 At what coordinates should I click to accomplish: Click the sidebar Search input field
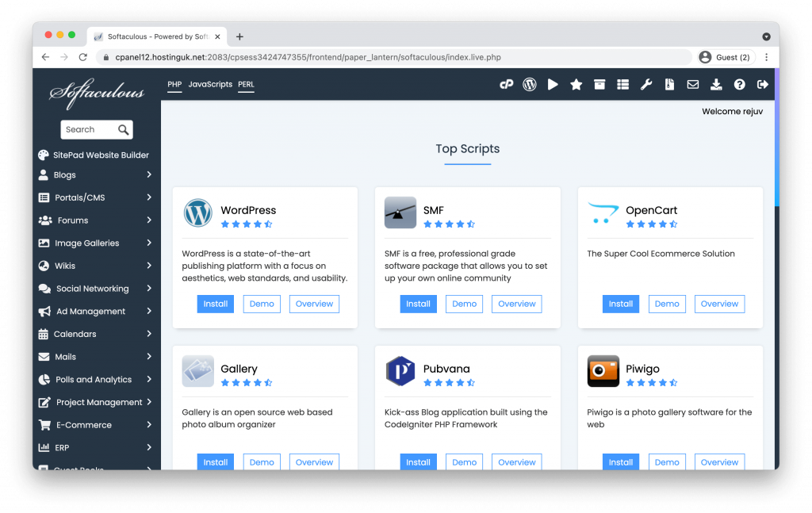tap(89, 130)
